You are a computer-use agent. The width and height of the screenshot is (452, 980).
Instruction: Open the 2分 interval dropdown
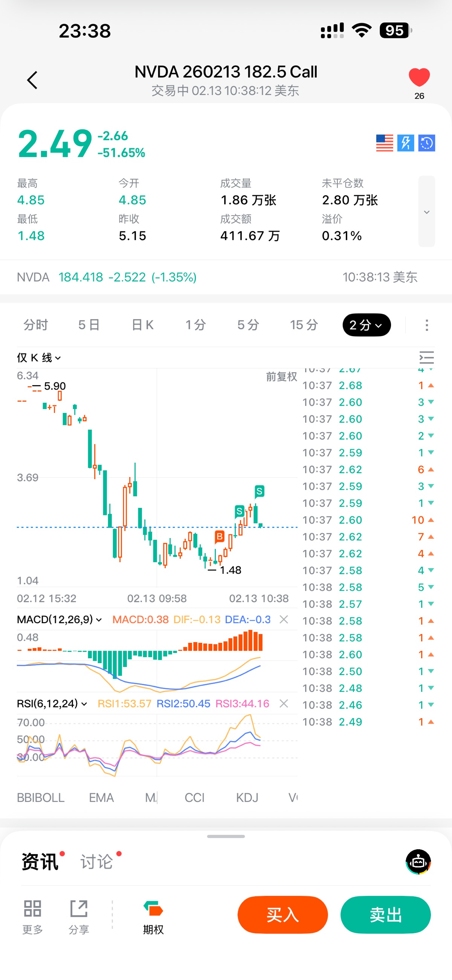click(366, 325)
